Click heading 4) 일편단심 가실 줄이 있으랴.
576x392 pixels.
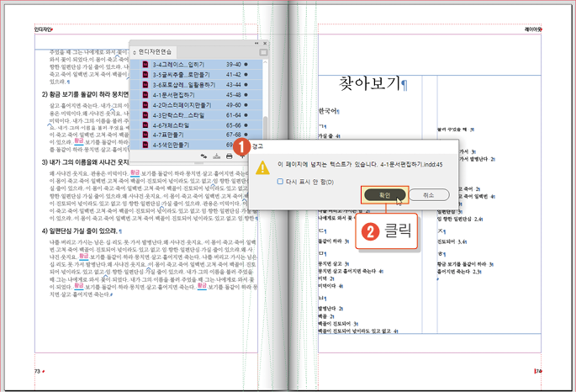79,231
